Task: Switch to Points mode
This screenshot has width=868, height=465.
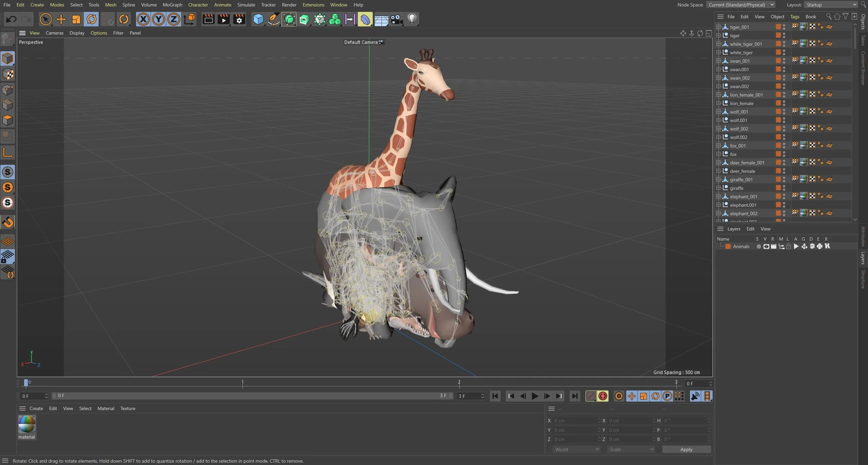Action: tap(7, 90)
